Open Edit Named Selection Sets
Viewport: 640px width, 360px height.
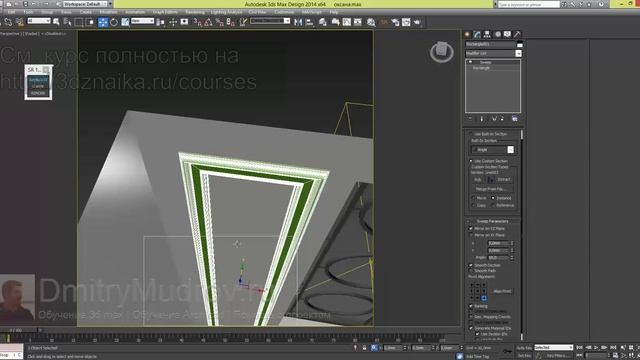tap(243, 22)
